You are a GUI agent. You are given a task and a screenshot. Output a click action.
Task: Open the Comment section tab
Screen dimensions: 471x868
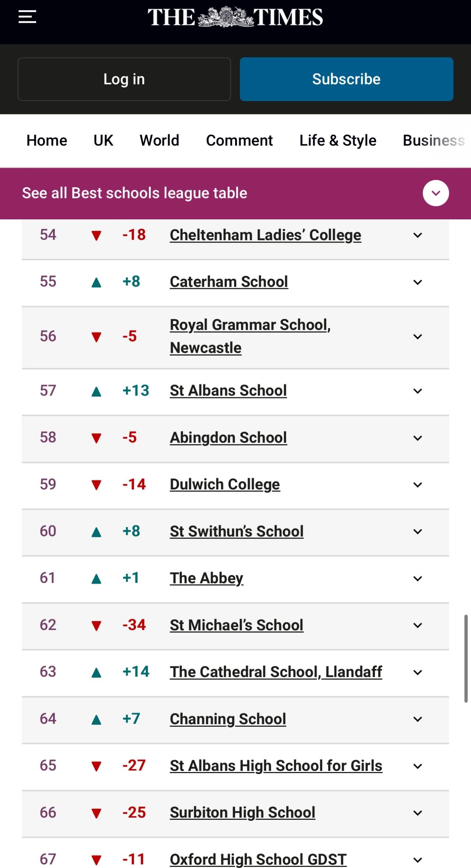(240, 141)
